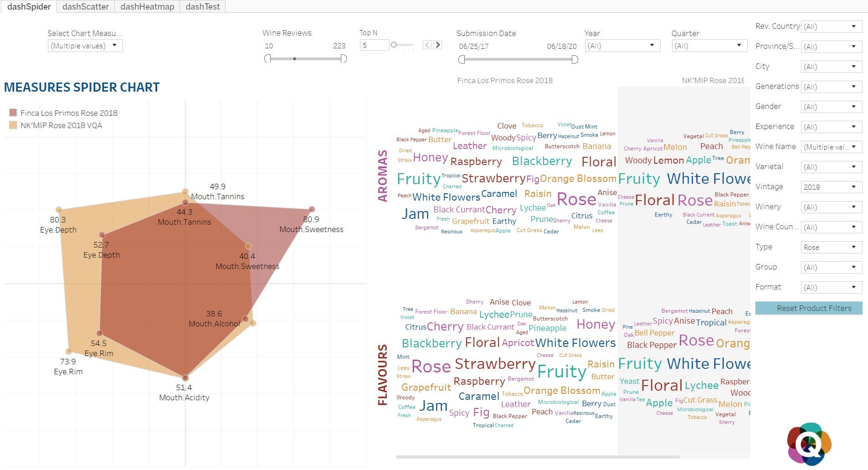
Task: Click the colorful Q logo icon
Action: click(809, 444)
